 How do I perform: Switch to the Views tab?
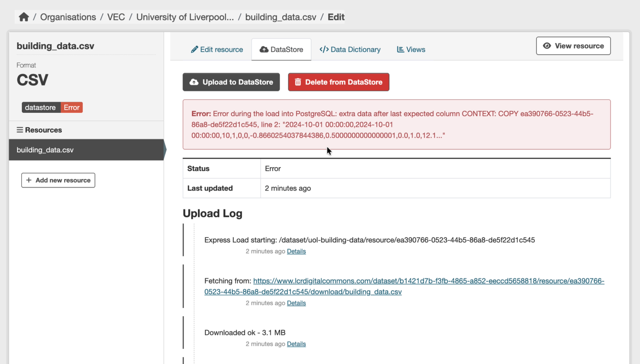click(x=415, y=49)
